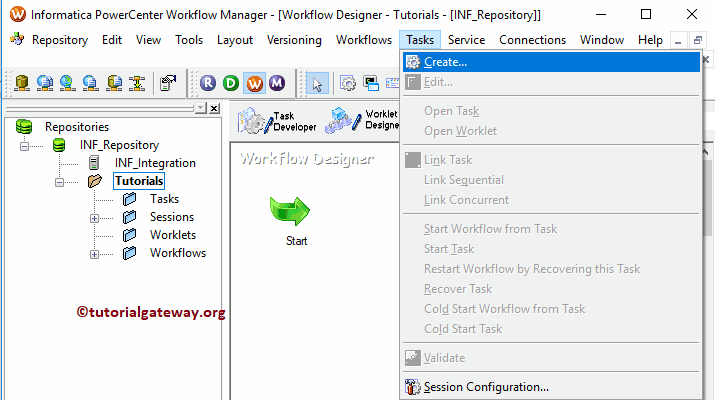Click the greyed Link Task menu entry
The width and height of the screenshot is (715, 400).
(x=551, y=160)
